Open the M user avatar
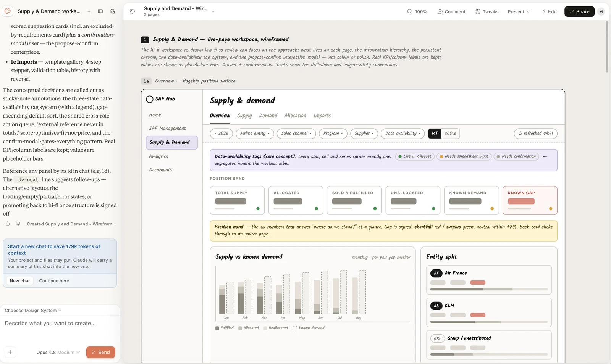 601,11
